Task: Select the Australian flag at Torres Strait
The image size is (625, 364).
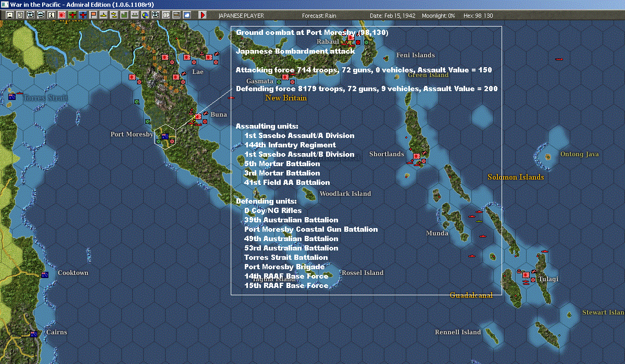Action: [12, 97]
